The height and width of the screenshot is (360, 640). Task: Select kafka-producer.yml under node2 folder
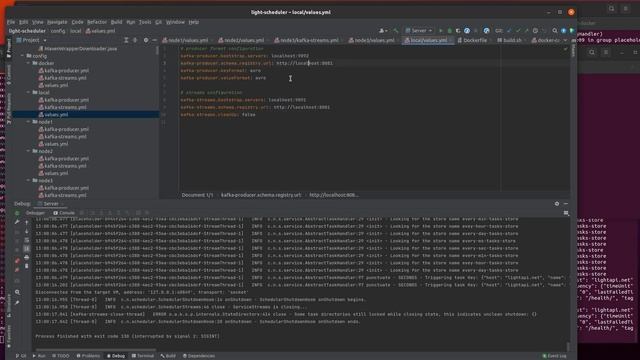point(64,159)
